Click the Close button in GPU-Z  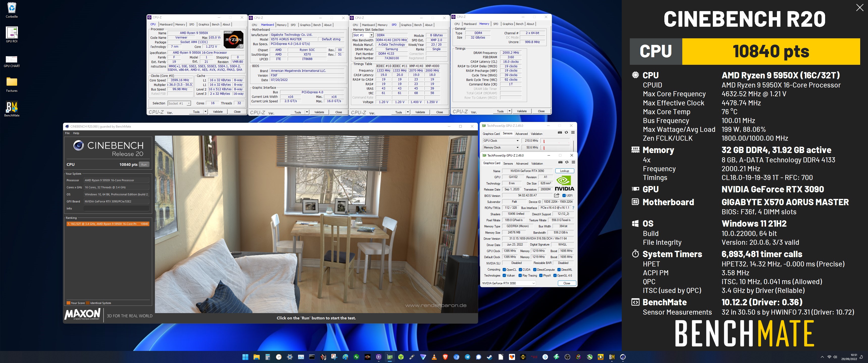[x=567, y=283]
